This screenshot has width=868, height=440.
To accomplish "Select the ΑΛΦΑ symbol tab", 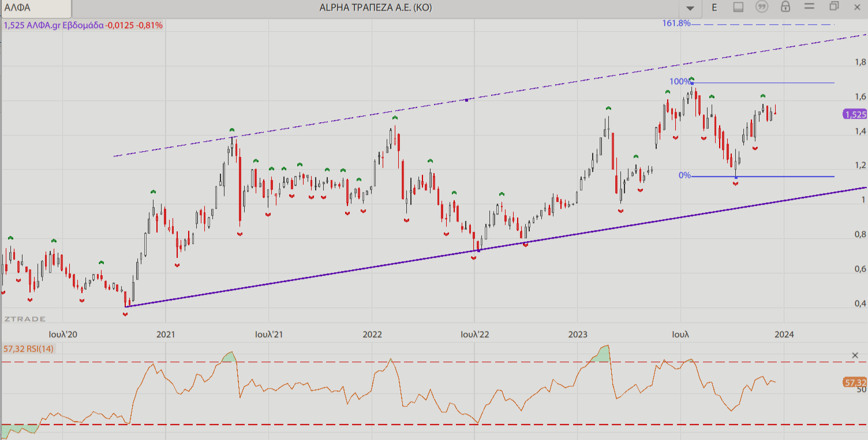I will click(x=36, y=8).
